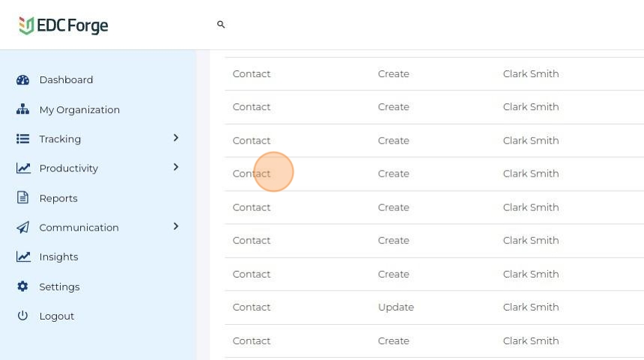
Task: Expand the Productivity submenu chevron
Action: (176, 168)
